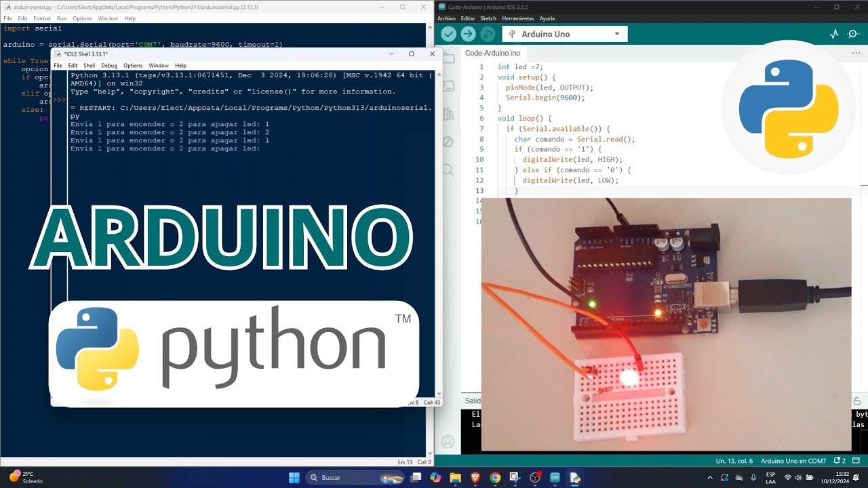
Task: Click 'Lín. 13, col. 6' in Arduino status bar
Action: 735,461
